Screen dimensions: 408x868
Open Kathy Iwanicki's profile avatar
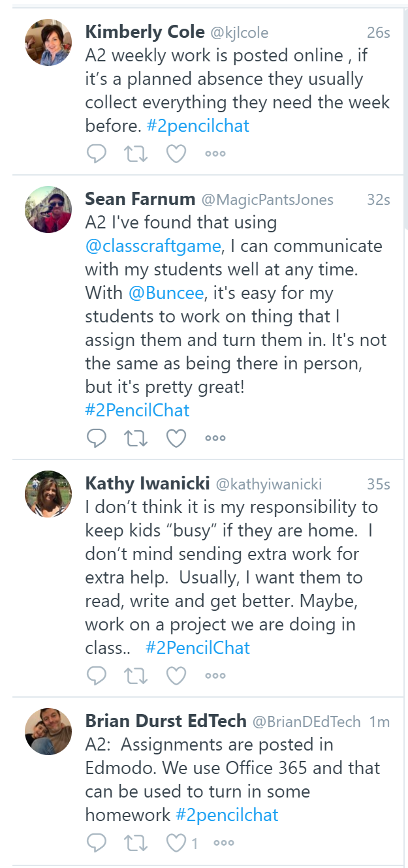click(x=48, y=494)
